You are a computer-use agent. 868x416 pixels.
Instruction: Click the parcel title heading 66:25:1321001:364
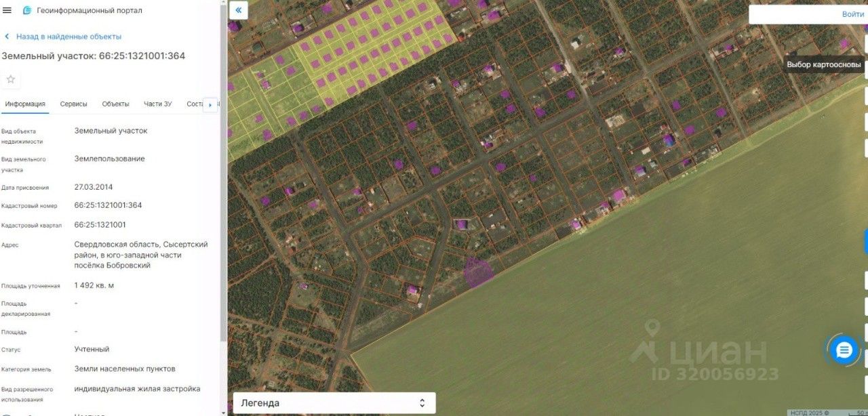tap(94, 56)
